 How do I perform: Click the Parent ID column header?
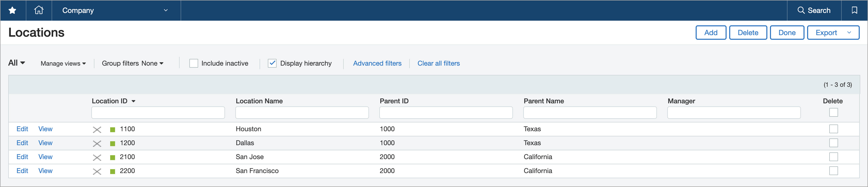(394, 101)
